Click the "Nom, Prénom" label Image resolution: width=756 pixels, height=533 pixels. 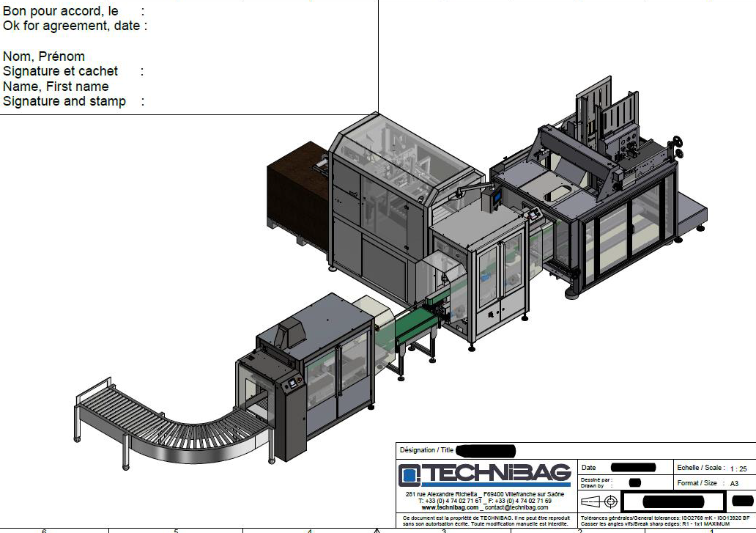pyautogui.click(x=44, y=56)
